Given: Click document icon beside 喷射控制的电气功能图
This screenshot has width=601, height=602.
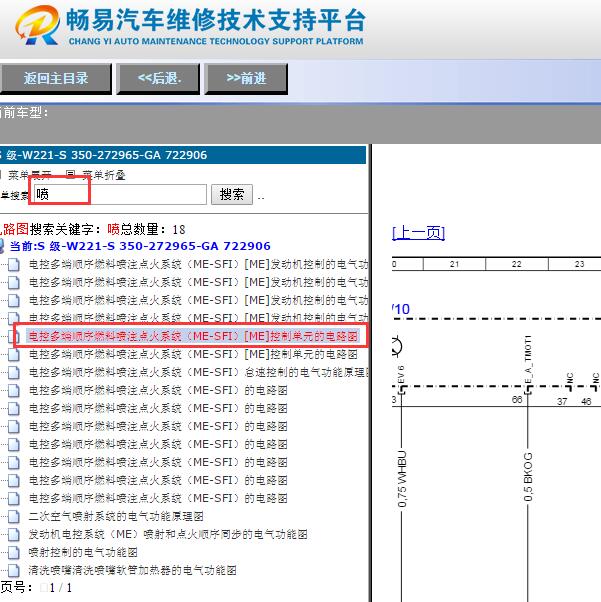Looking at the screenshot, I should click(x=14, y=553).
